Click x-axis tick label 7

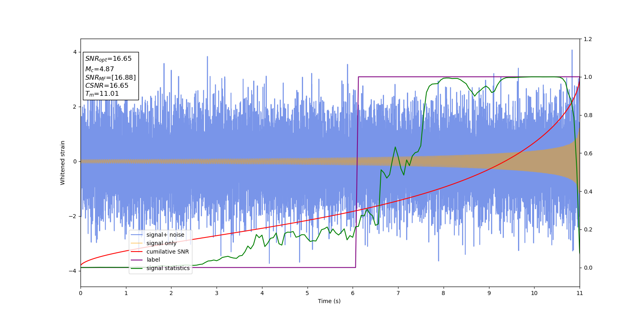[x=398, y=293]
